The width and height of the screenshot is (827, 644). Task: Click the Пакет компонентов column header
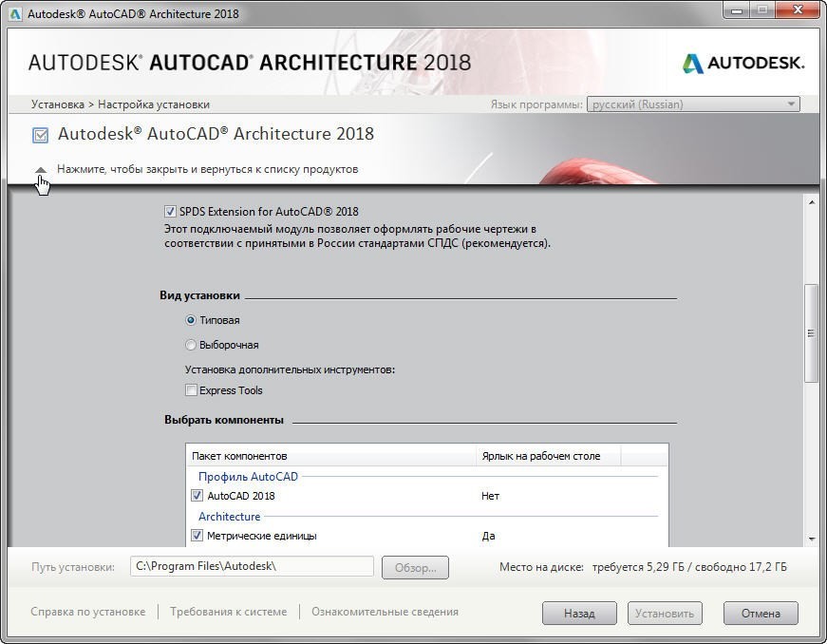330,456
